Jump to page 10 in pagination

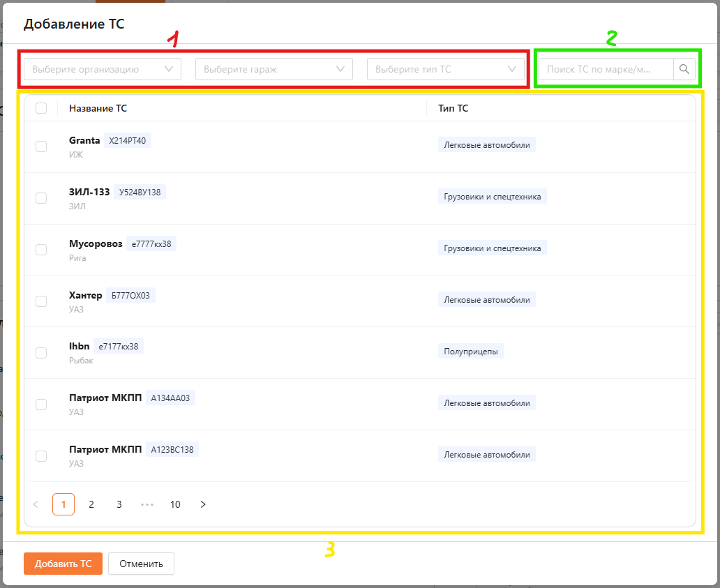pos(175,504)
